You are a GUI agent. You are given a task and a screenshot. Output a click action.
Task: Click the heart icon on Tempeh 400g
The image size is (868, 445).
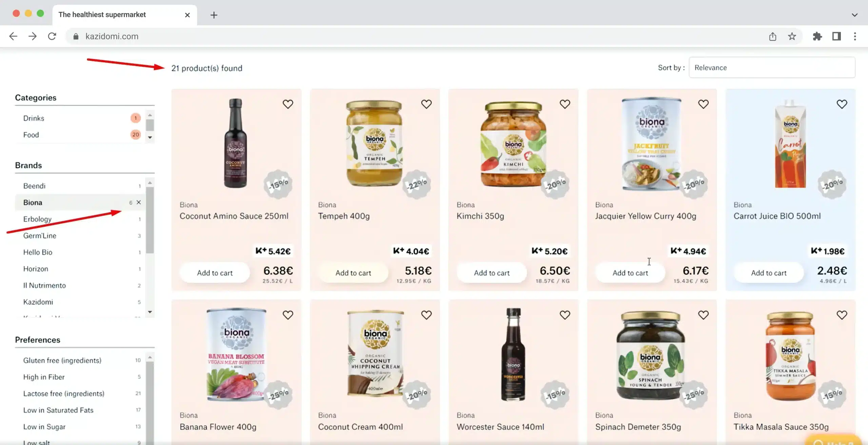pyautogui.click(x=426, y=104)
